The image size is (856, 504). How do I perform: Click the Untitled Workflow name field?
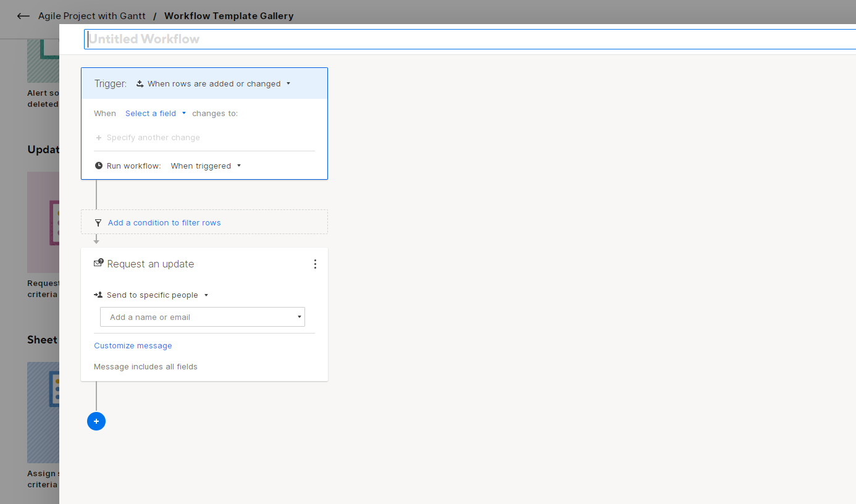pos(469,39)
